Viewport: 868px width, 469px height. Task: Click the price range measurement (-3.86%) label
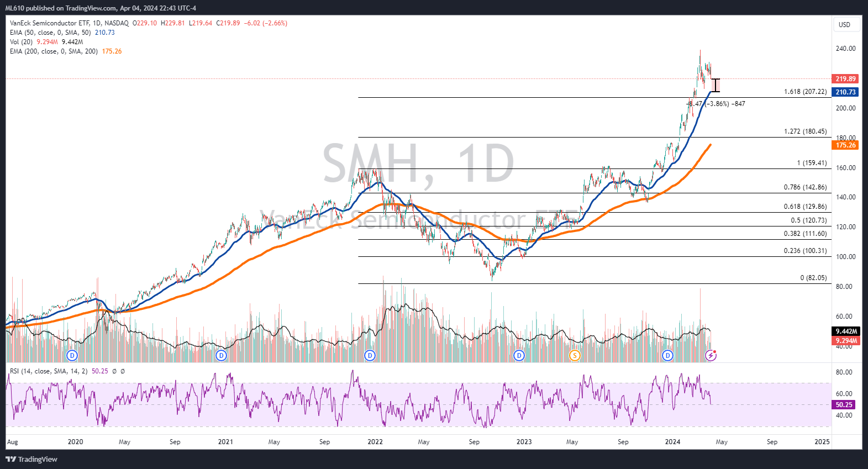pos(716,104)
